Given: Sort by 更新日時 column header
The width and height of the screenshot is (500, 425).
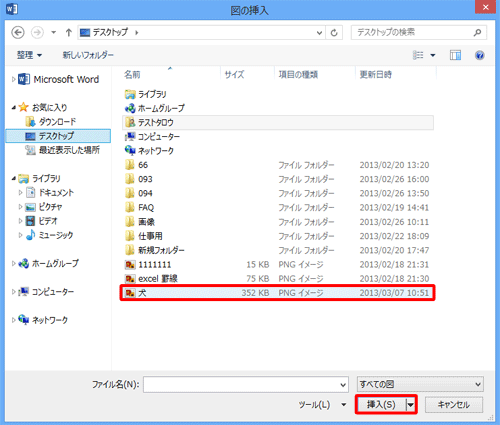Looking at the screenshot, I should [x=376, y=74].
